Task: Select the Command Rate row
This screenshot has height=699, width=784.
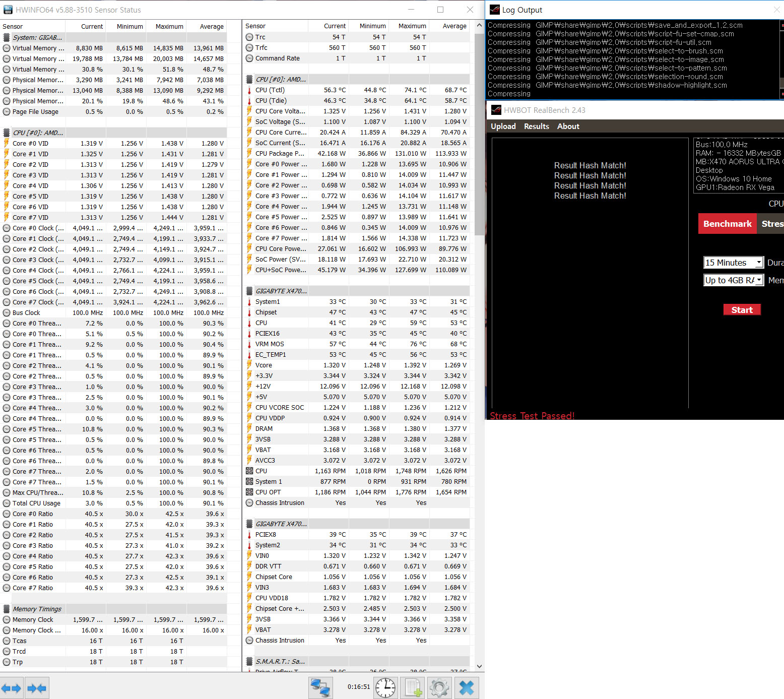Action: (x=357, y=58)
